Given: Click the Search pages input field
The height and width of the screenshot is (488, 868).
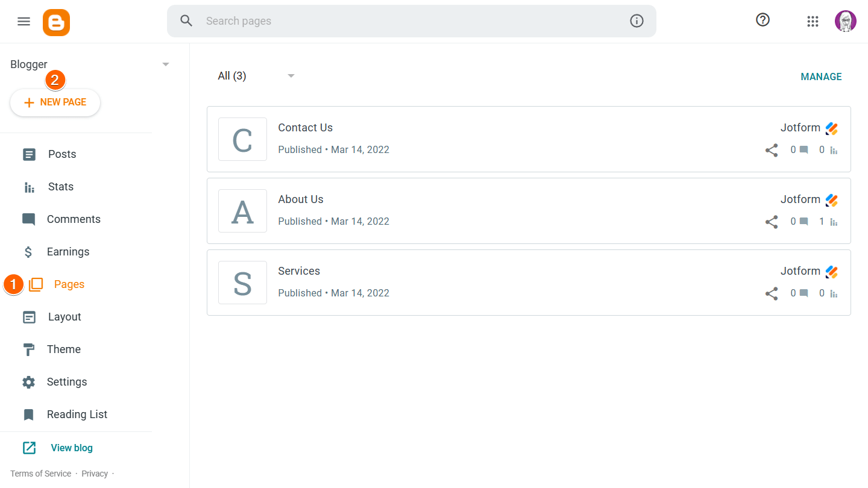Looking at the screenshot, I should click(x=410, y=21).
